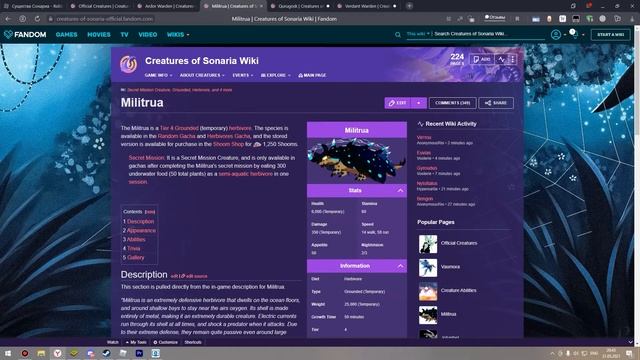Image resolution: width=640 pixels, height=360 pixels.
Task: Switch to the Ardor Warden browser tab
Action: (166, 6)
